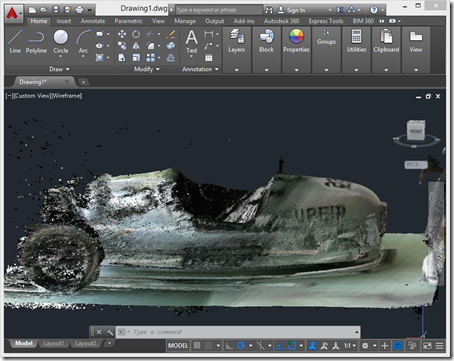
Task: Click the Leader tool icon
Action: [x=209, y=46]
